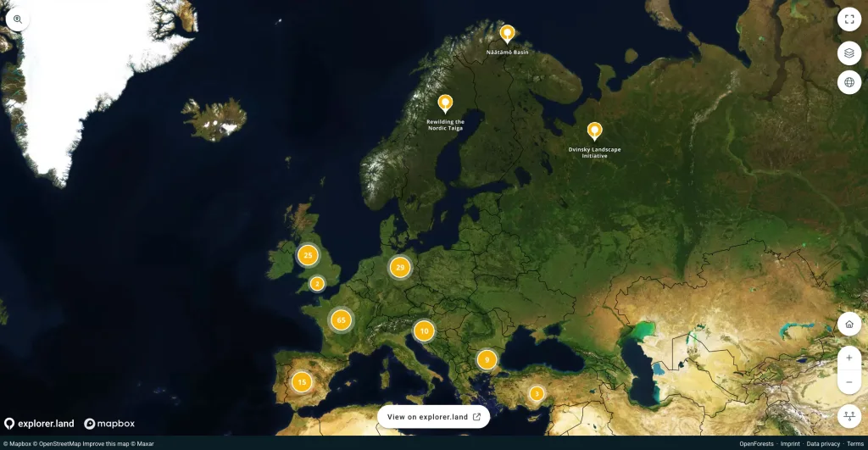Select the Dvinsky Landscape Initiative pin
The image size is (868, 450).
pyautogui.click(x=594, y=131)
